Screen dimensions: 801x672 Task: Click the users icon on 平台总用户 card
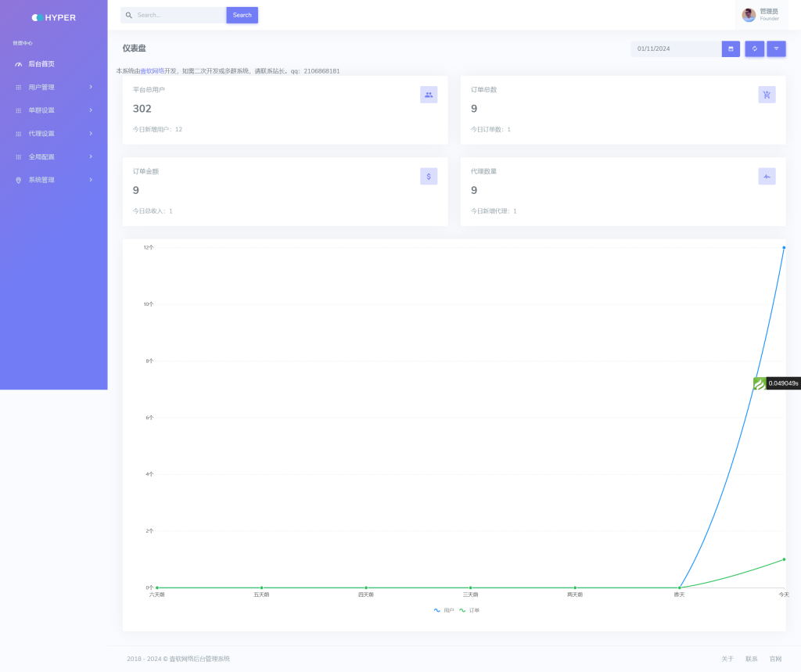coord(429,95)
